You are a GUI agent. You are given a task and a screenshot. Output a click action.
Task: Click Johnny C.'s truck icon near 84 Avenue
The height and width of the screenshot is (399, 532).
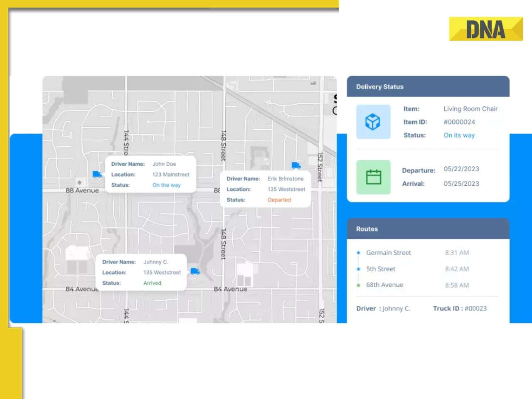click(x=195, y=272)
